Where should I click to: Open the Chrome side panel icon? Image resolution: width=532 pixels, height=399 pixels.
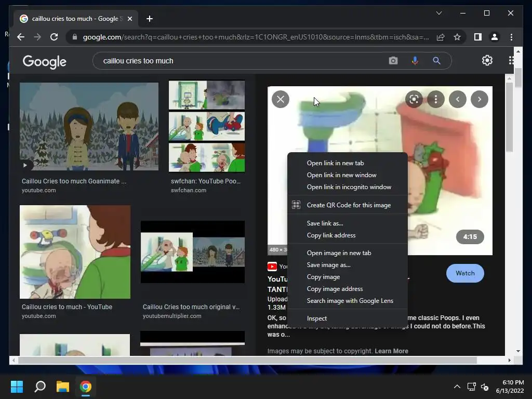pyautogui.click(x=478, y=37)
